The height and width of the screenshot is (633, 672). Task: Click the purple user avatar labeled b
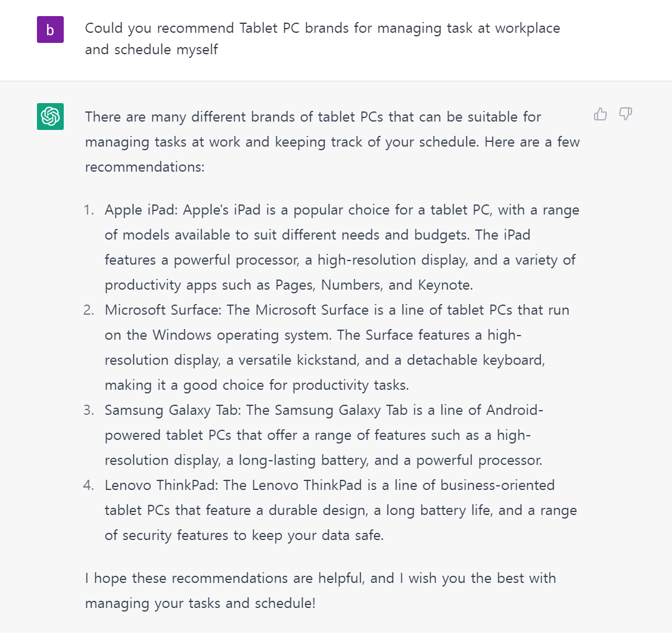point(50,30)
